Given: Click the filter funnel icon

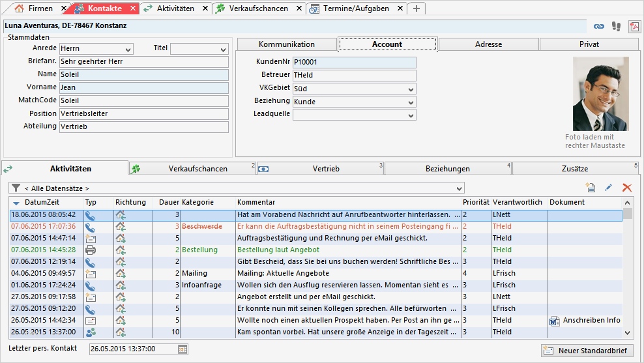Looking at the screenshot, I should pyautogui.click(x=16, y=188).
